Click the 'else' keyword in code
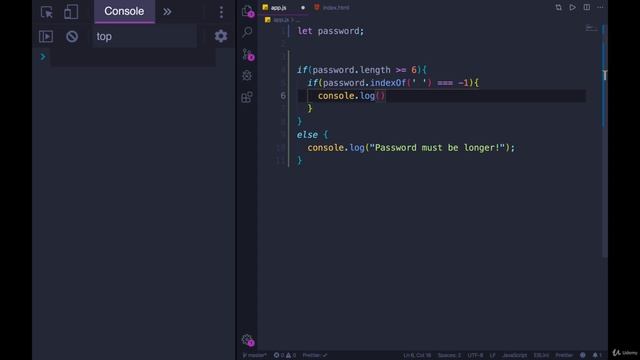 pyautogui.click(x=307, y=135)
